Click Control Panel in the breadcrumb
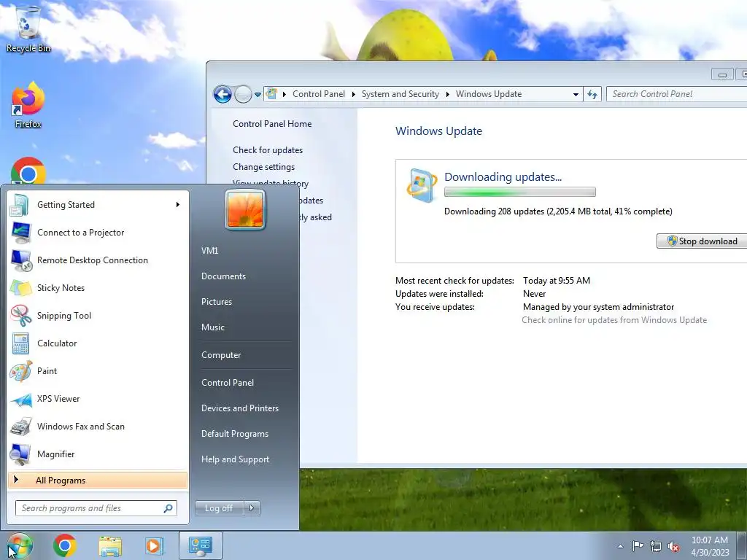The height and width of the screenshot is (560, 747). click(319, 94)
